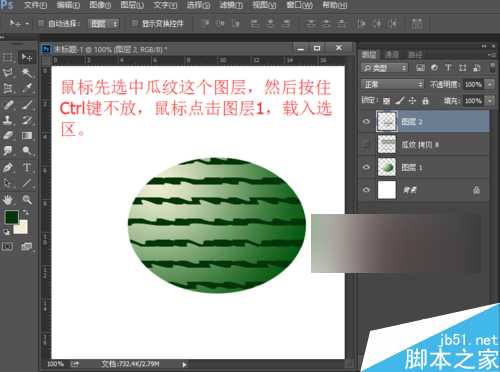Select the Crop tool

pyautogui.click(x=8, y=88)
